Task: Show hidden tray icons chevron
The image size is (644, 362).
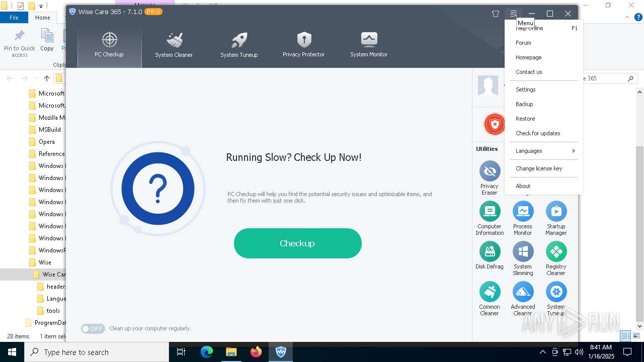Action: point(542,352)
